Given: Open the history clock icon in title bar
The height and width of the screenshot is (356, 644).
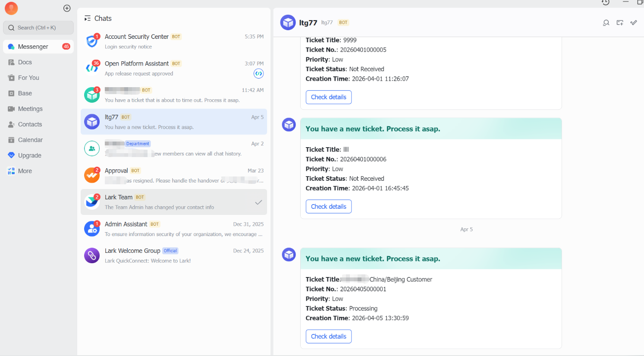Looking at the screenshot, I should pos(606,3).
